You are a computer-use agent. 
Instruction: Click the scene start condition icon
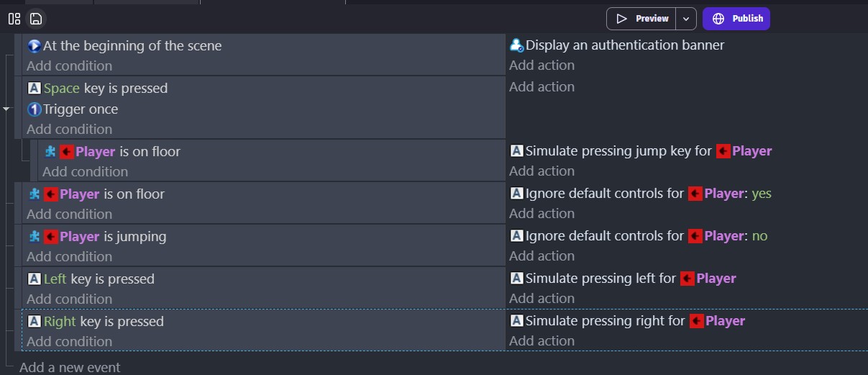tap(34, 46)
